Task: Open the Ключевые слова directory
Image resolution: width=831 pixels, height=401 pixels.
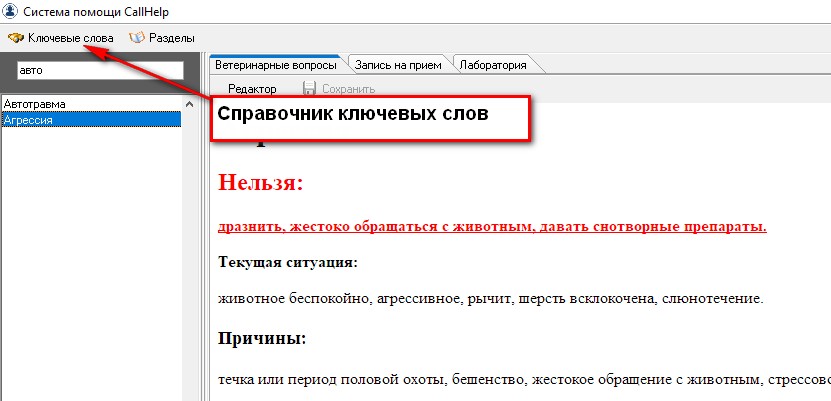Action: [x=70, y=38]
